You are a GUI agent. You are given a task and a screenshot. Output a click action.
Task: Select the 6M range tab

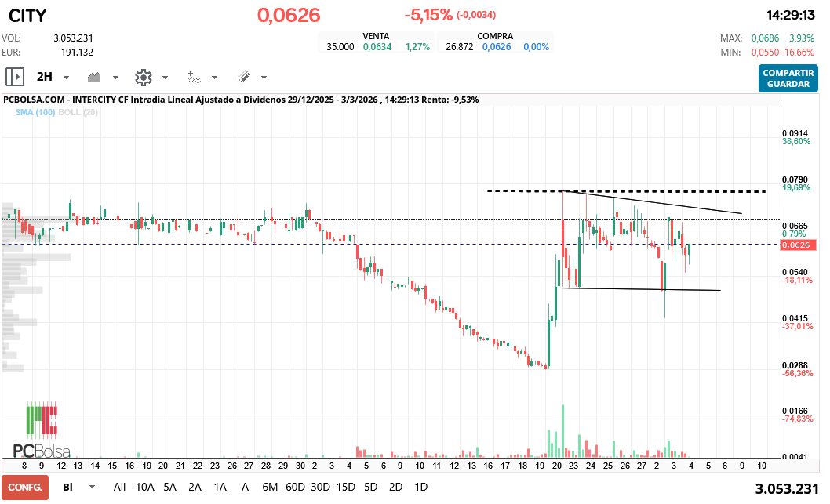pyautogui.click(x=270, y=487)
